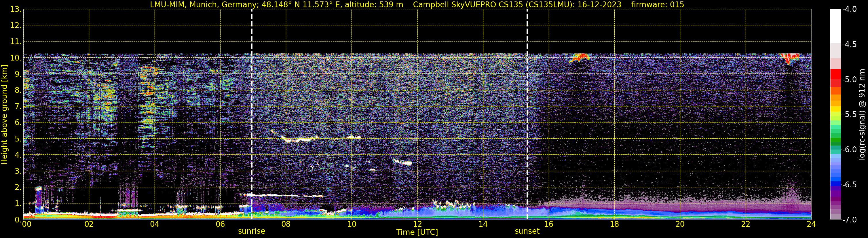Click the sunrise dashed white marker line
The height and width of the screenshot is (238, 868).
coord(252,114)
